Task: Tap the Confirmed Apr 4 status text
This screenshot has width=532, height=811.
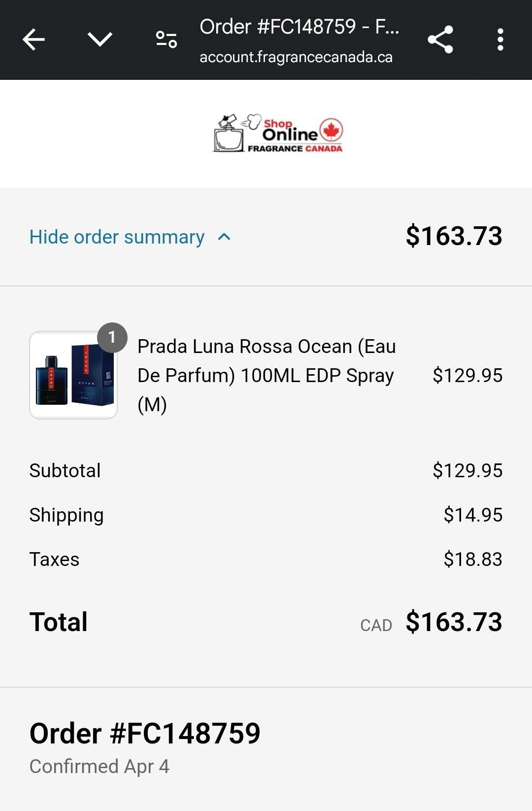Action: point(99,767)
